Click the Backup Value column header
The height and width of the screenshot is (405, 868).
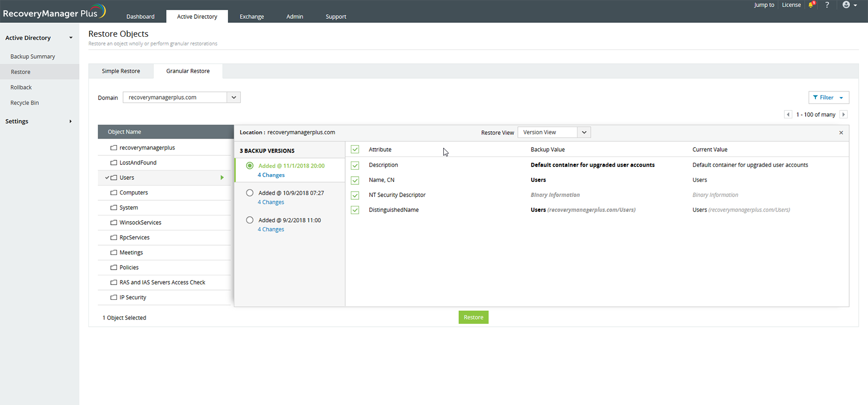click(547, 150)
